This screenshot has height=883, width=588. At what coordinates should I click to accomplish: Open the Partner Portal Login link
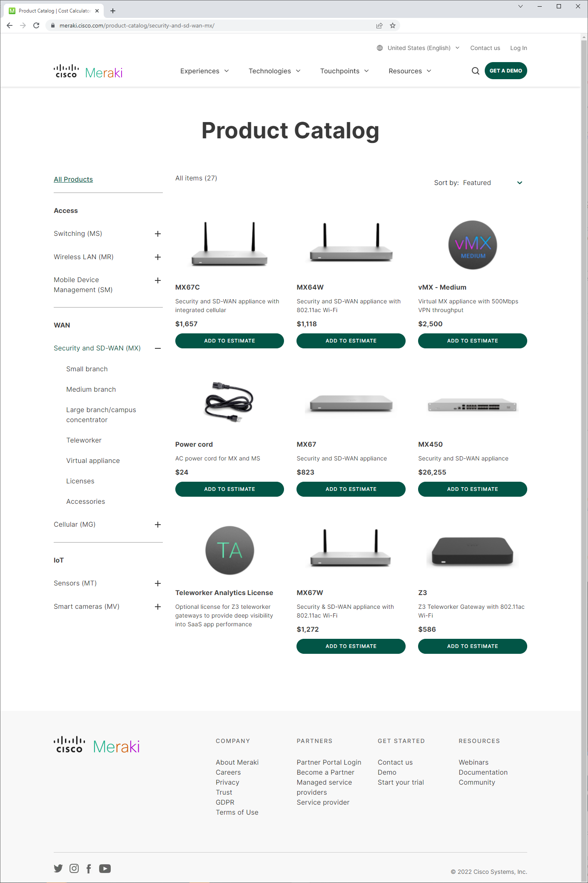coord(329,762)
